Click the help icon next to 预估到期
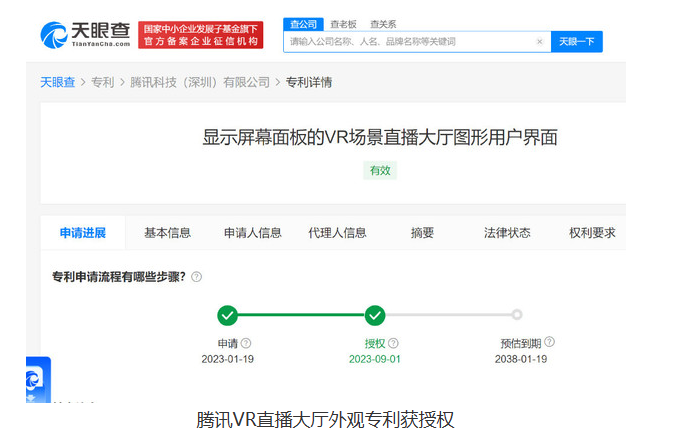This screenshot has height=443, width=681. (549, 342)
